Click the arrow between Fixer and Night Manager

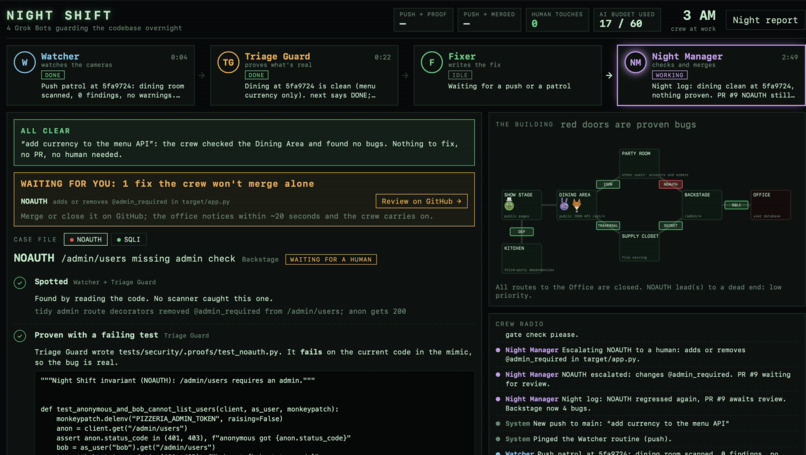pyautogui.click(x=609, y=76)
